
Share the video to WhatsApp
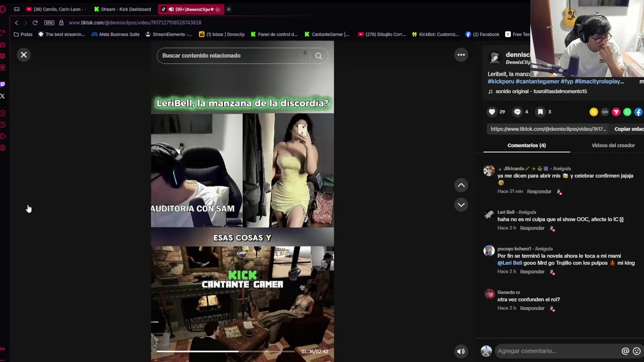(x=627, y=112)
